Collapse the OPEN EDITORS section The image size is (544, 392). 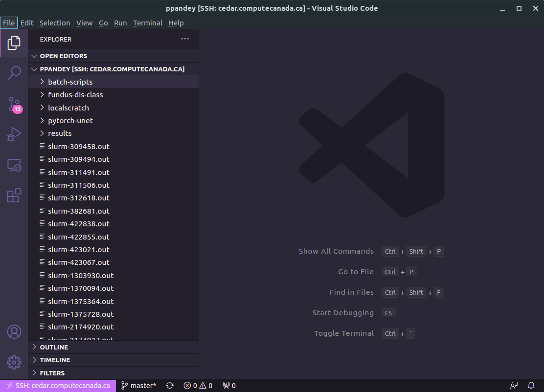[63, 56]
